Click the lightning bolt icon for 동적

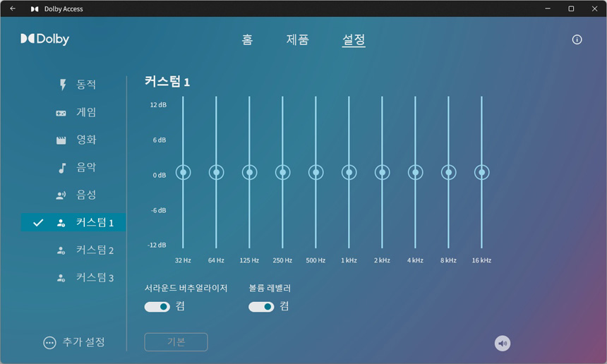62,85
